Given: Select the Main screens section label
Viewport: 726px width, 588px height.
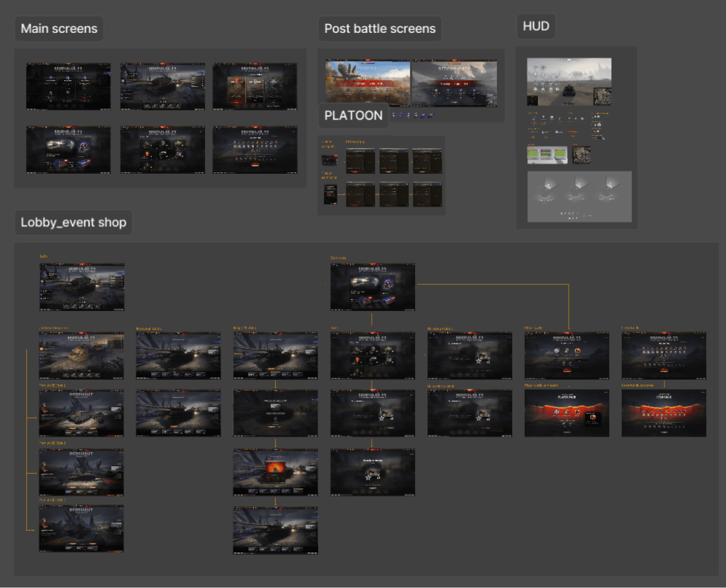Looking at the screenshot, I should [59, 29].
